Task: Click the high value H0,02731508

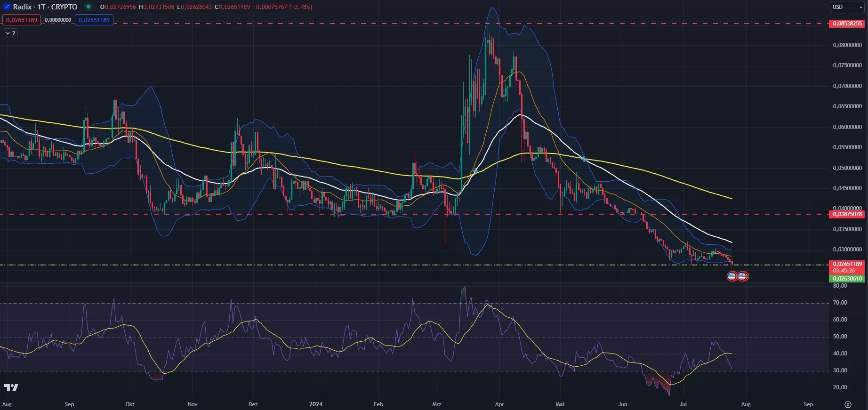Action: 156,7
